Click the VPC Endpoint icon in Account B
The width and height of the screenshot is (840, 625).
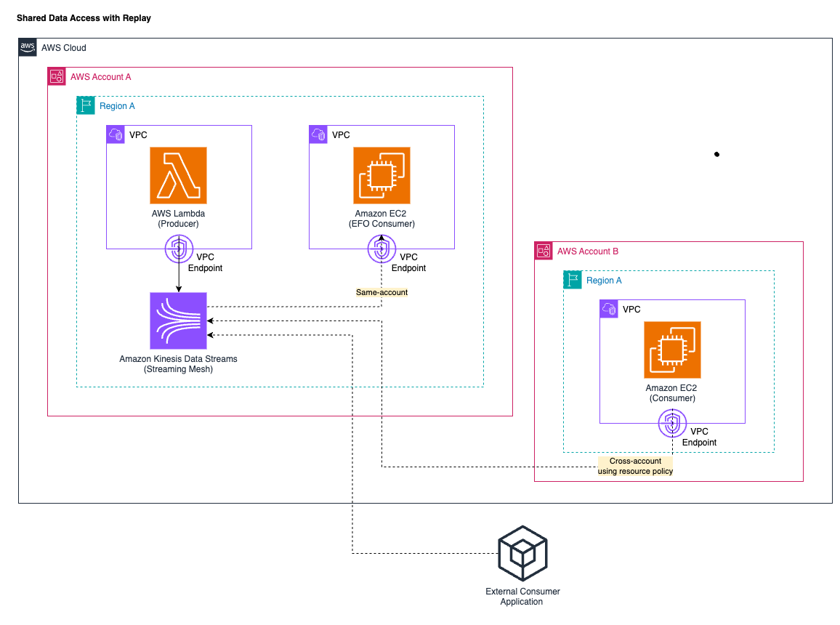[672, 423]
